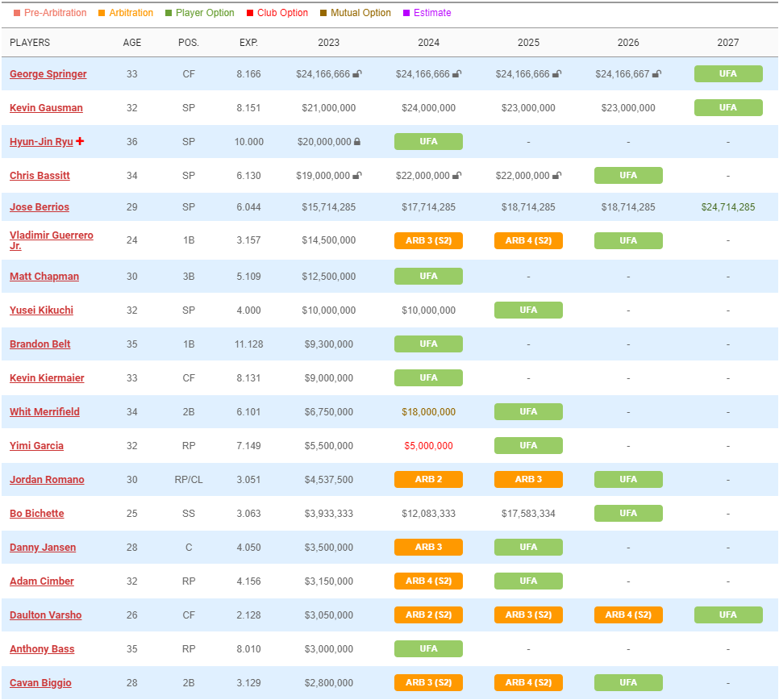The width and height of the screenshot is (779, 700).
Task: Click the EXP. column header
Action: coord(248,43)
